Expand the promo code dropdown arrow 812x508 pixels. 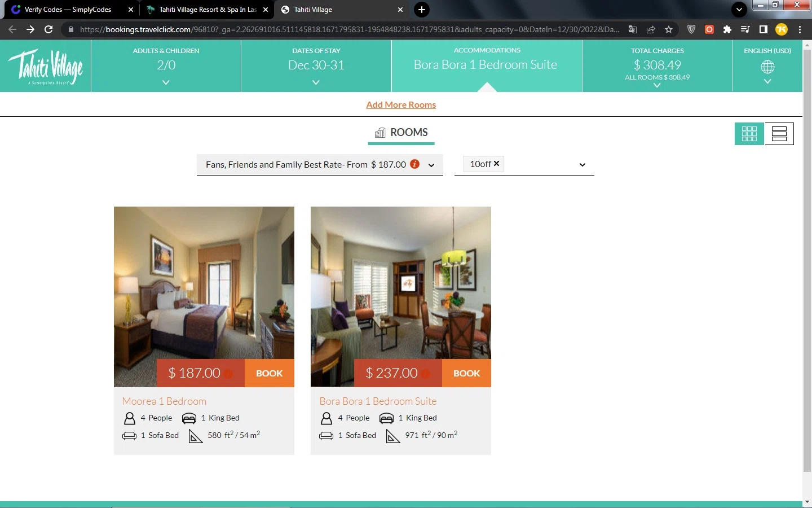(x=582, y=165)
